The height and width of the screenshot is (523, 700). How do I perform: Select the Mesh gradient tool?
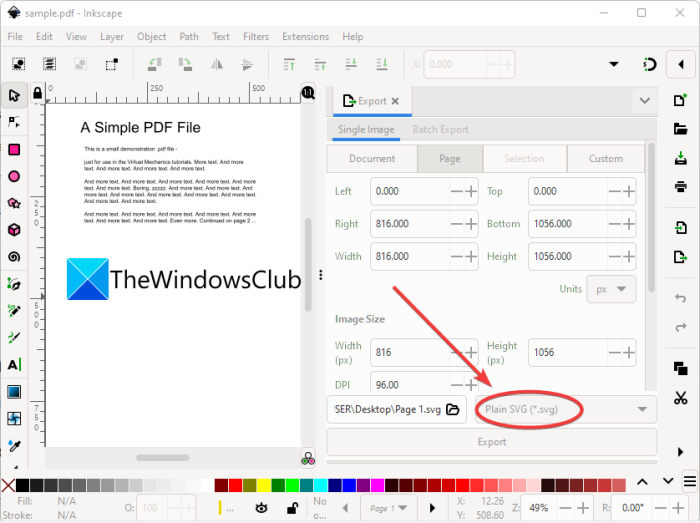(14, 419)
